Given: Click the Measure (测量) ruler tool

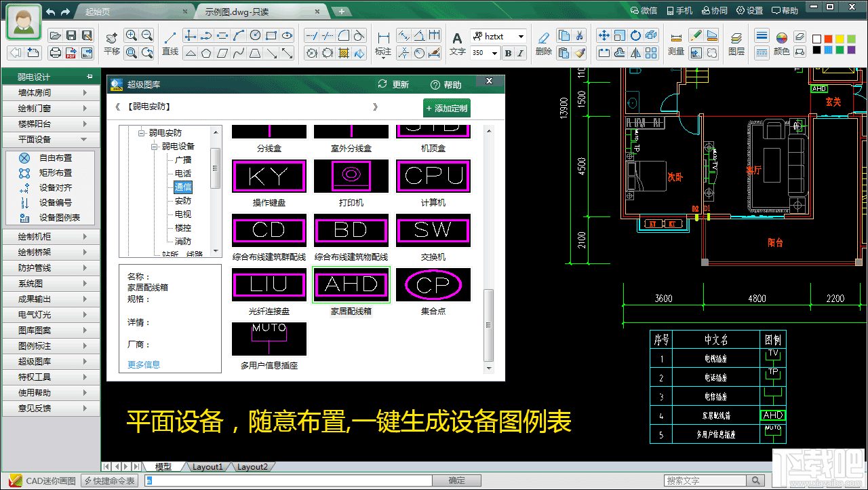Looking at the screenshot, I should click(676, 42).
